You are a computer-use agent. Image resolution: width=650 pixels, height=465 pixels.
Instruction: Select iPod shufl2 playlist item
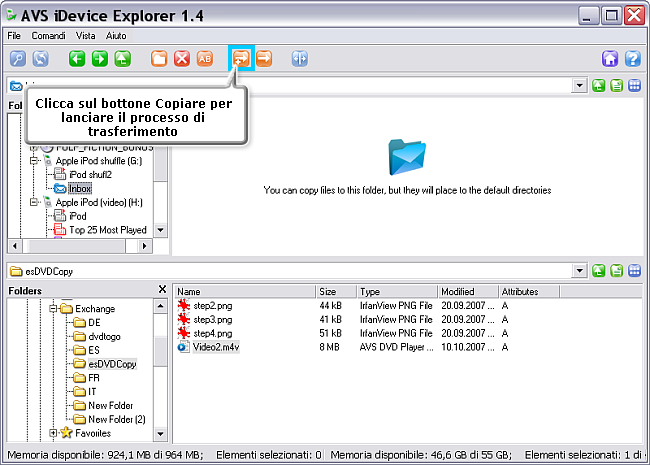tap(90, 174)
